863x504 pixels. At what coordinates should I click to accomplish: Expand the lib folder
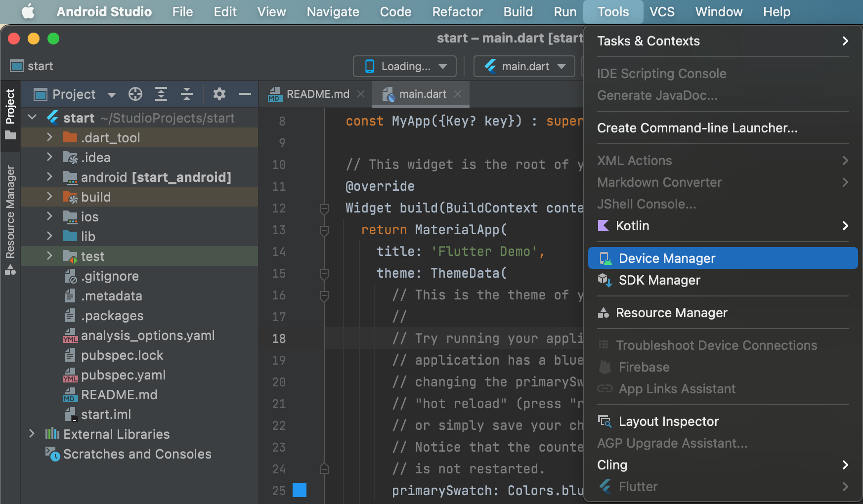coord(49,236)
